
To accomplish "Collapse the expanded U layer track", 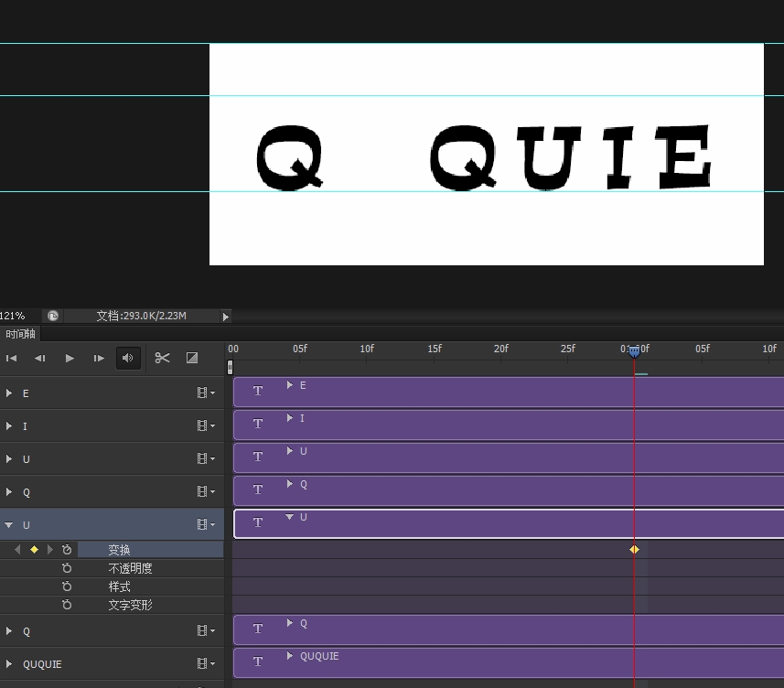I will pos(9,525).
